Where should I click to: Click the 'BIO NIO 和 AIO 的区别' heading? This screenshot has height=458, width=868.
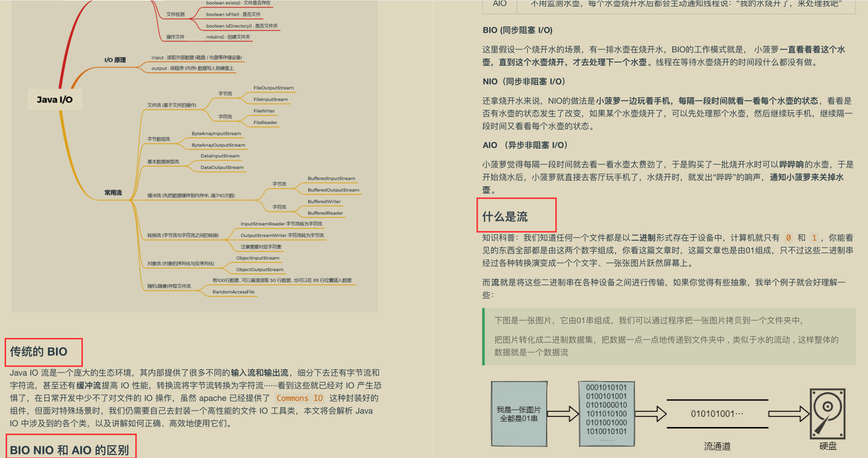(x=69, y=450)
